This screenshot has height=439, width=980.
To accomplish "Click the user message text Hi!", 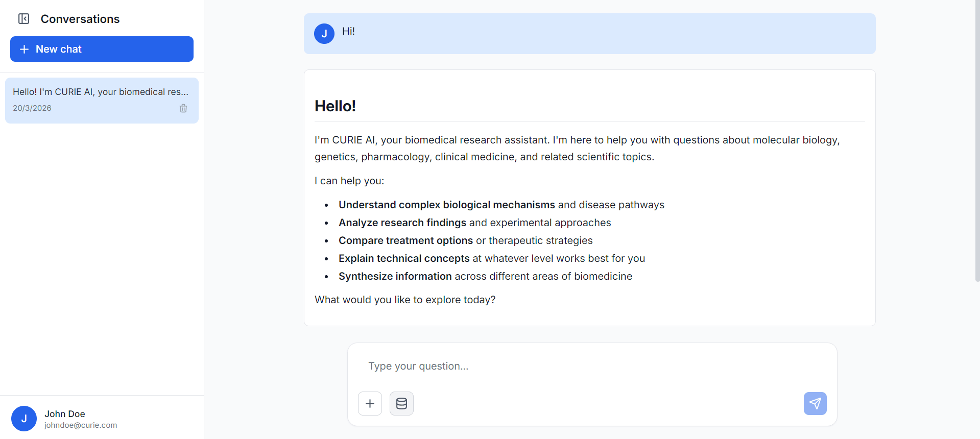I will pyautogui.click(x=348, y=31).
